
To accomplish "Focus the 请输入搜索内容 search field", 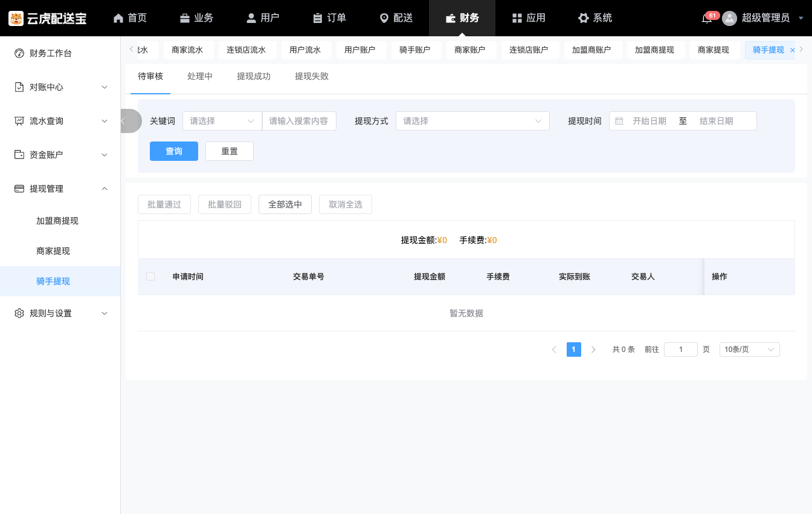I will pos(299,121).
